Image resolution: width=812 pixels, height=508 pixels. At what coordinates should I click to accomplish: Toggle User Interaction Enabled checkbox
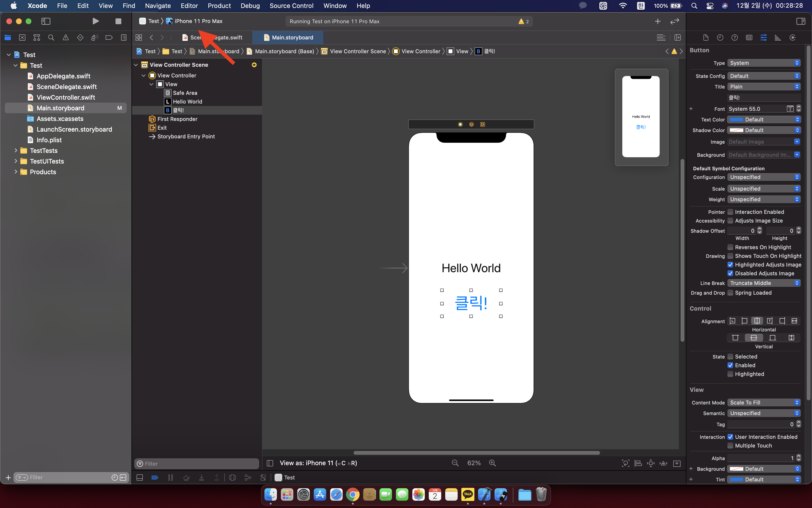click(x=730, y=437)
